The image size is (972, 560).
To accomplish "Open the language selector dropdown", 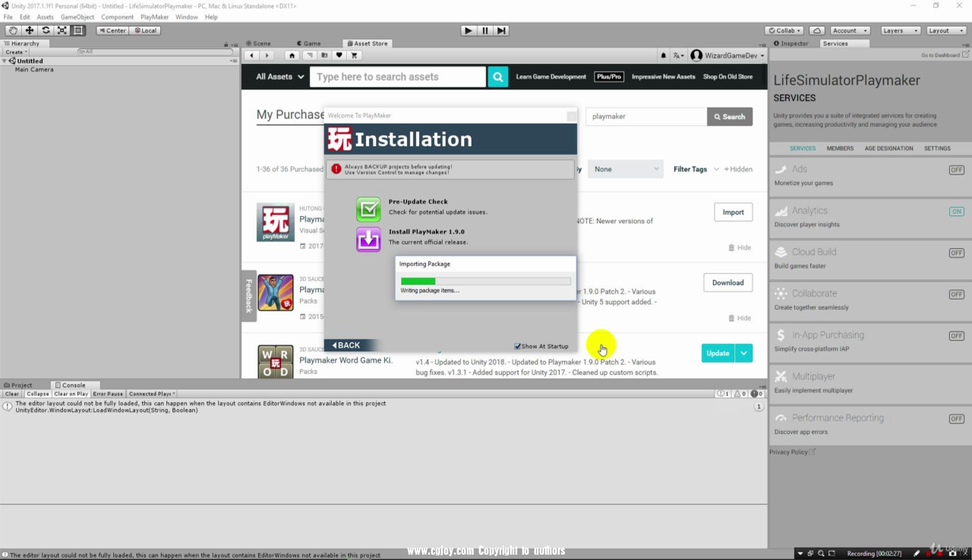I will coord(677,55).
